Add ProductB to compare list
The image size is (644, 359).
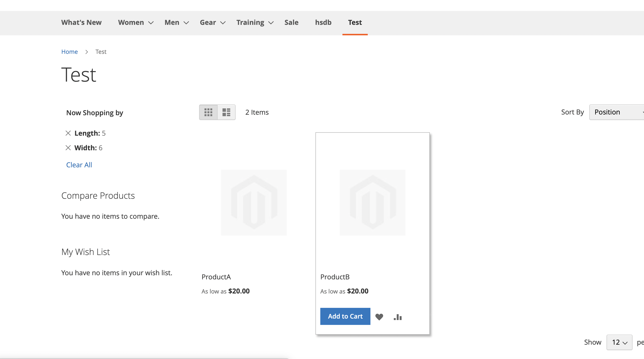point(397,317)
